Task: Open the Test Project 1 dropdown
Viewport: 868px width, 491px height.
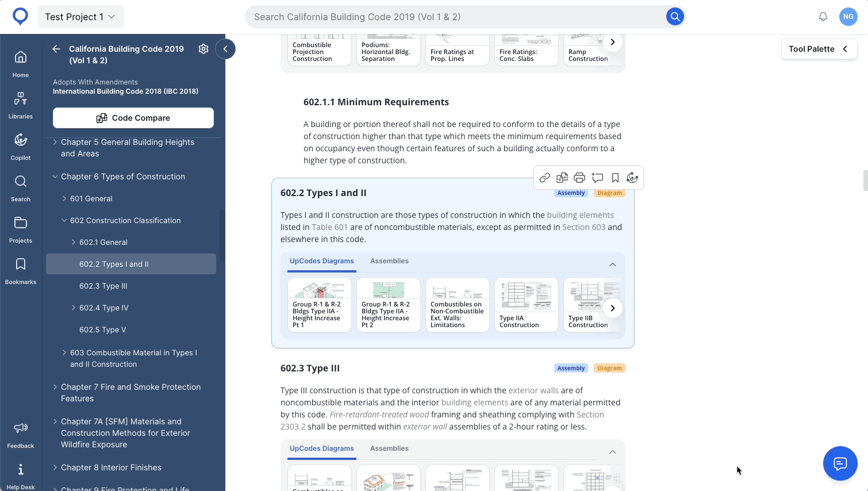Action: 80,17
